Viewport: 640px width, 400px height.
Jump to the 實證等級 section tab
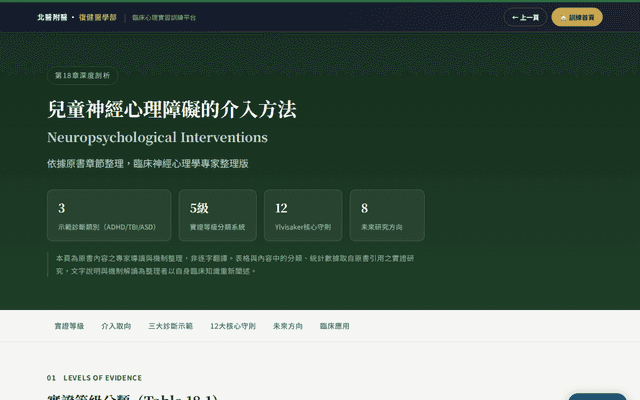[x=69, y=326]
